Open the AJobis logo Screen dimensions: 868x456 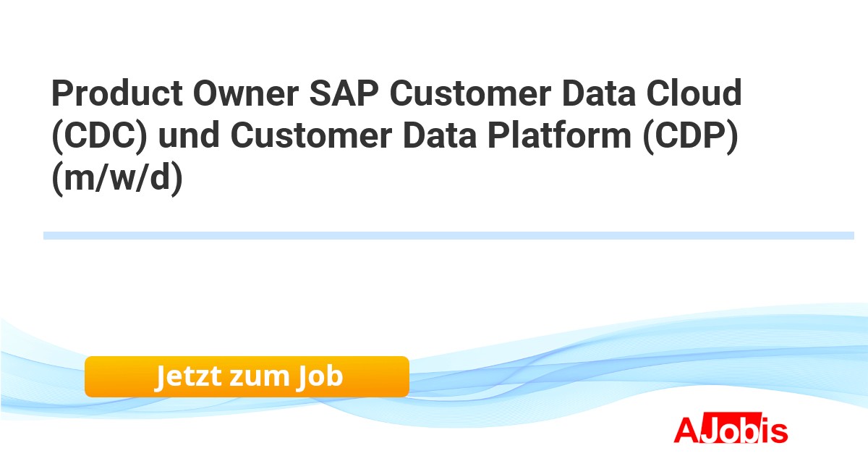731,431
